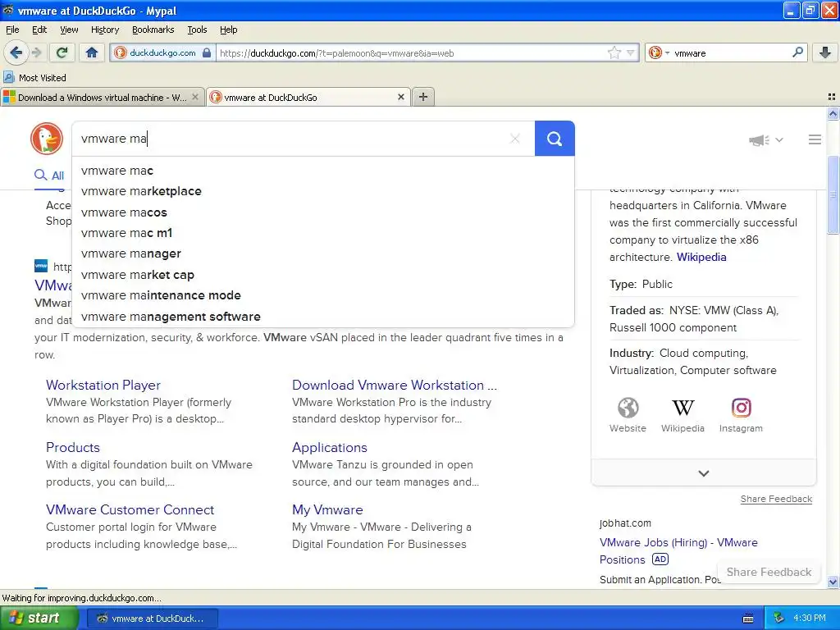
Task: Open the VMware Customer Connect link
Action: (130, 509)
